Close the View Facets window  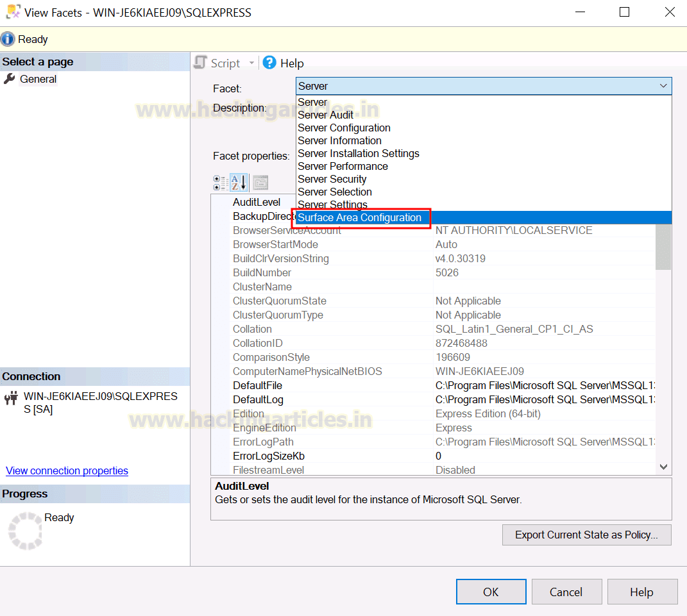point(670,12)
